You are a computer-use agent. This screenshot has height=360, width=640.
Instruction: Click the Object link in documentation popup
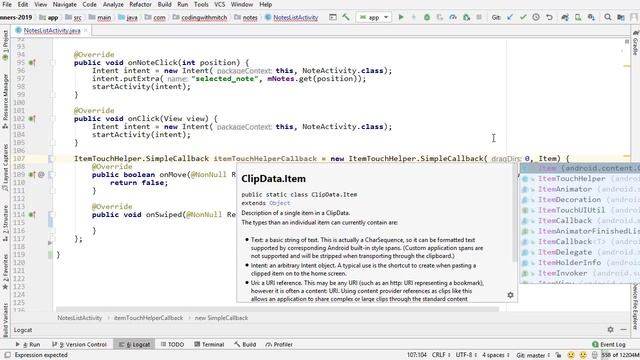pyautogui.click(x=280, y=203)
